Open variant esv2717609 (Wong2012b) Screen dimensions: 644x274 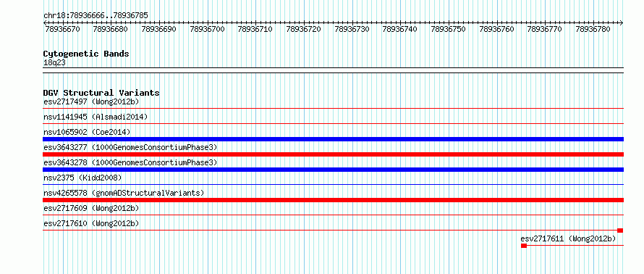pos(91,208)
